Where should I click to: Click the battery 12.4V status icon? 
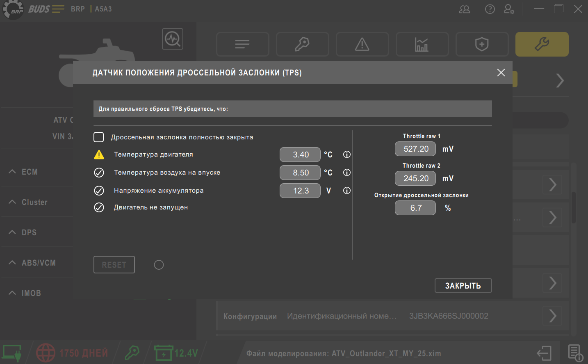(x=163, y=353)
